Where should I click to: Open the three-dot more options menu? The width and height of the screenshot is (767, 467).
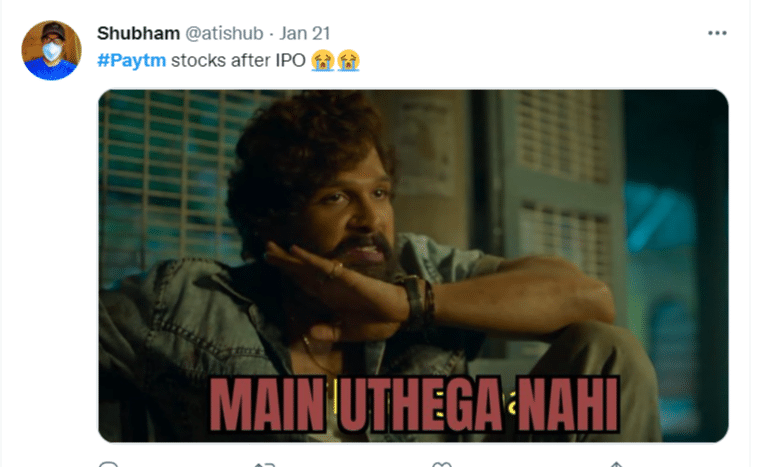click(717, 33)
